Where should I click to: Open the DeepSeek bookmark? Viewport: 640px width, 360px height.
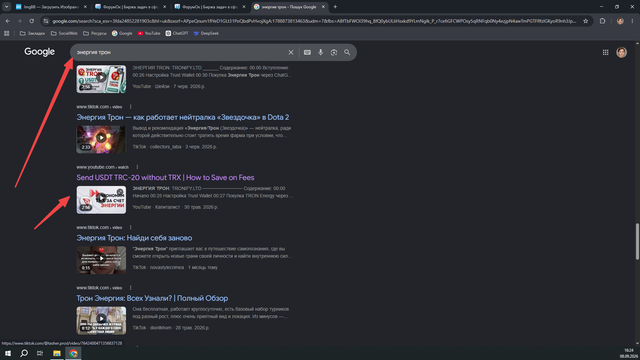click(206, 33)
